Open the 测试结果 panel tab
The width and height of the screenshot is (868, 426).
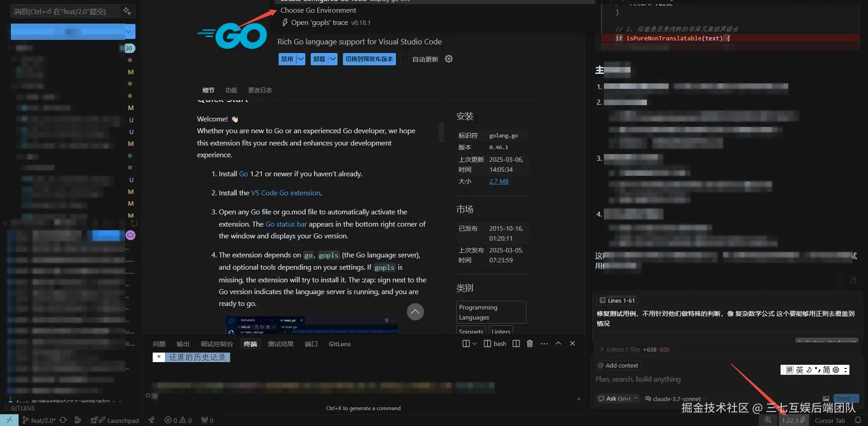click(281, 344)
